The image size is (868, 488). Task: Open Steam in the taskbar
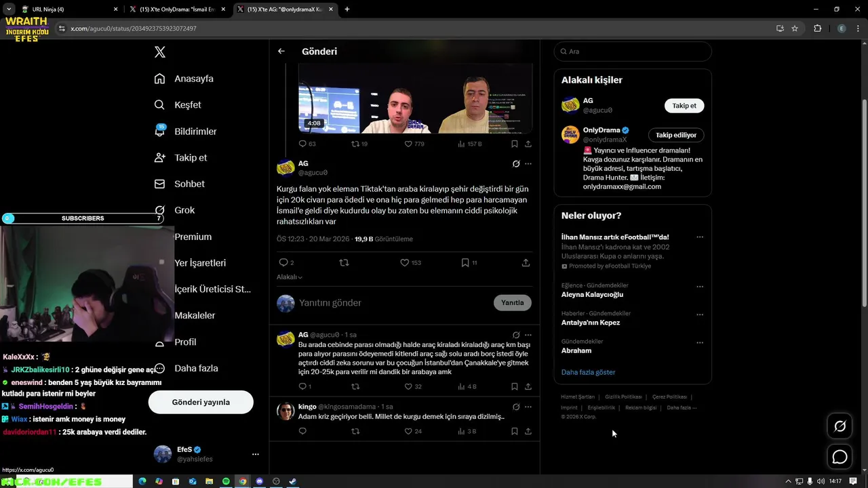click(293, 481)
